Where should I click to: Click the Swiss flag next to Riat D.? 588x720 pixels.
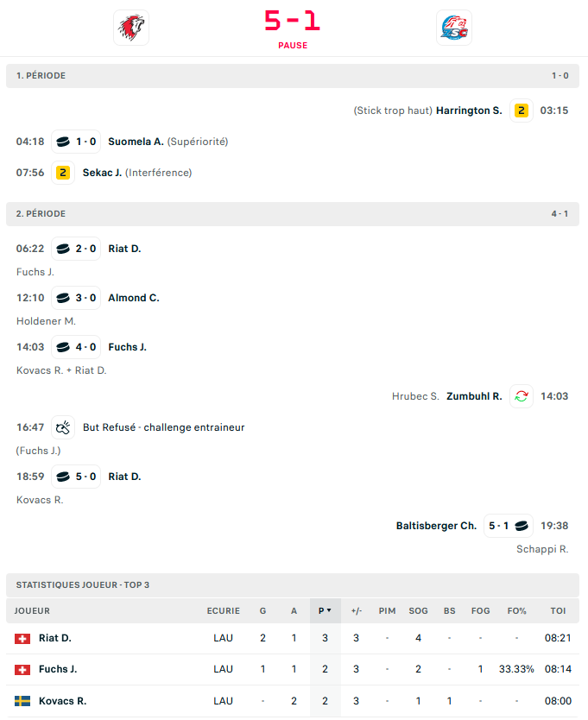click(x=22, y=639)
